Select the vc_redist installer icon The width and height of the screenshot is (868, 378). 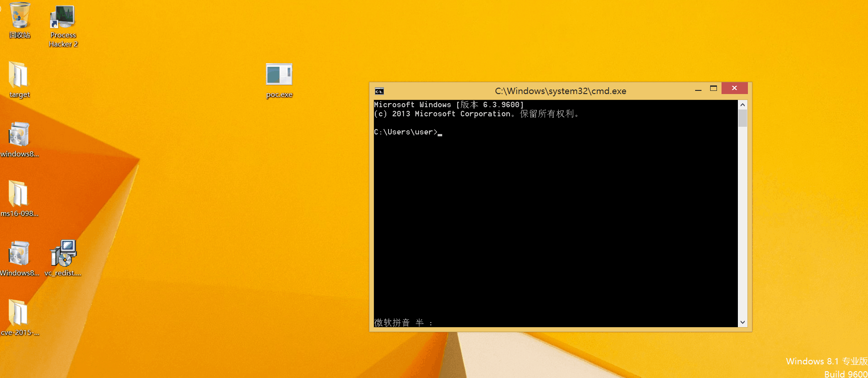click(x=63, y=254)
